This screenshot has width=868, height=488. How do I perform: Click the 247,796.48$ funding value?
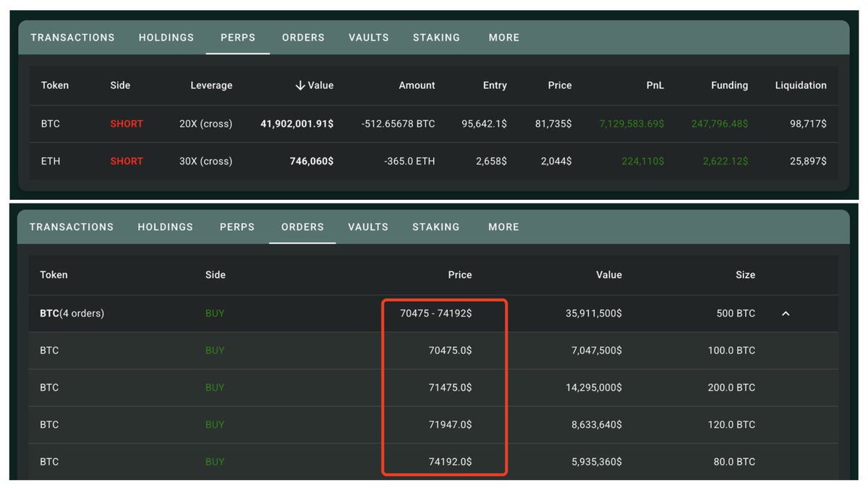coord(720,124)
